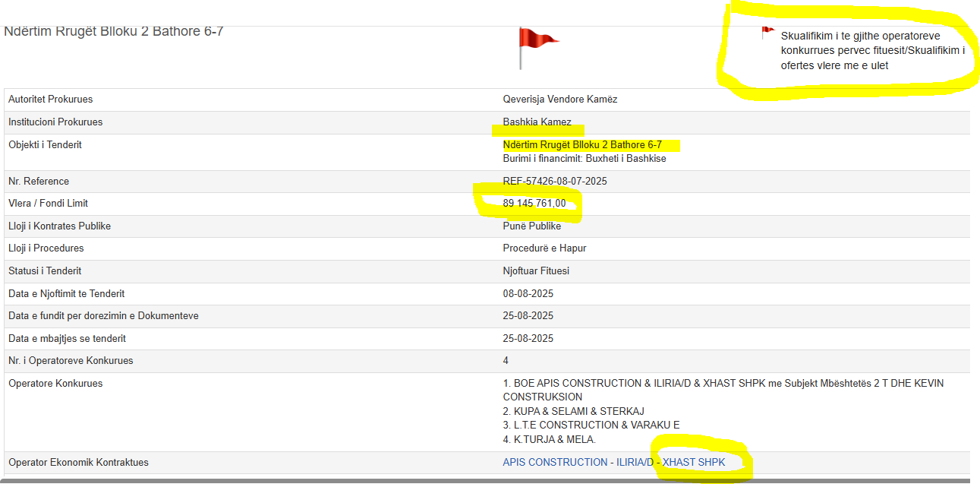Click the horizontal scrollbar at page bottom
This screenshot has height=484, width=980.
486,480
